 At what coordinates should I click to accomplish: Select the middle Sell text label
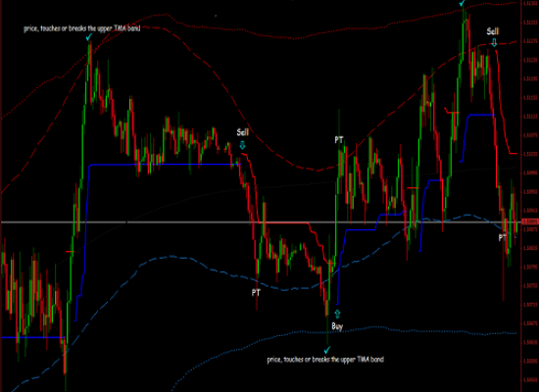pos(242,132)
